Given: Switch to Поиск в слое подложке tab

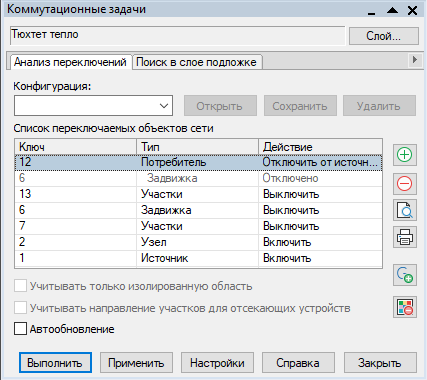Looking at the screenshot, I should (x=197, y=62).
